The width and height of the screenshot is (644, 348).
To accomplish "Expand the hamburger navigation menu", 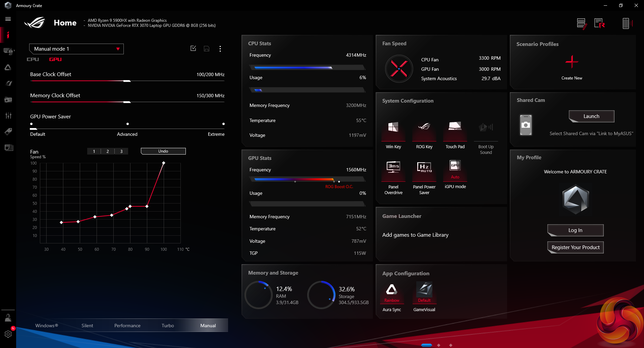I will click(x=8, y=19).
